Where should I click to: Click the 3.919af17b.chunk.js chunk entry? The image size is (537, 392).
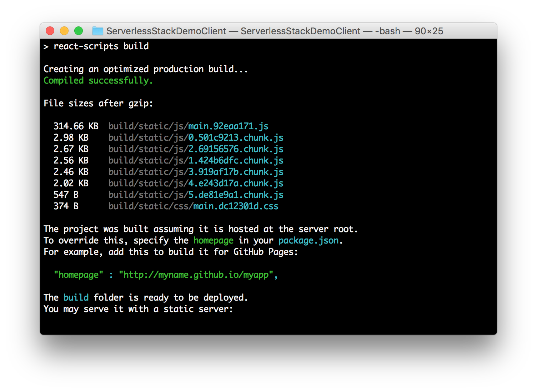(x=196, y=172)
